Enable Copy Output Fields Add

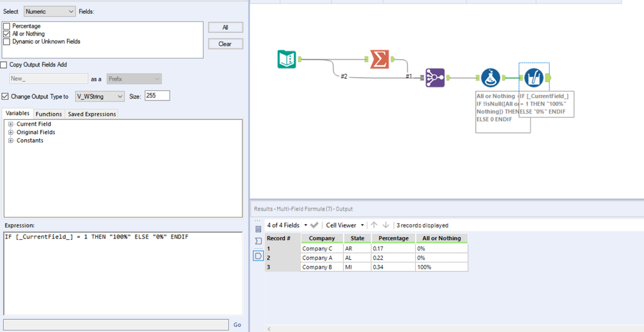point(4,64)
